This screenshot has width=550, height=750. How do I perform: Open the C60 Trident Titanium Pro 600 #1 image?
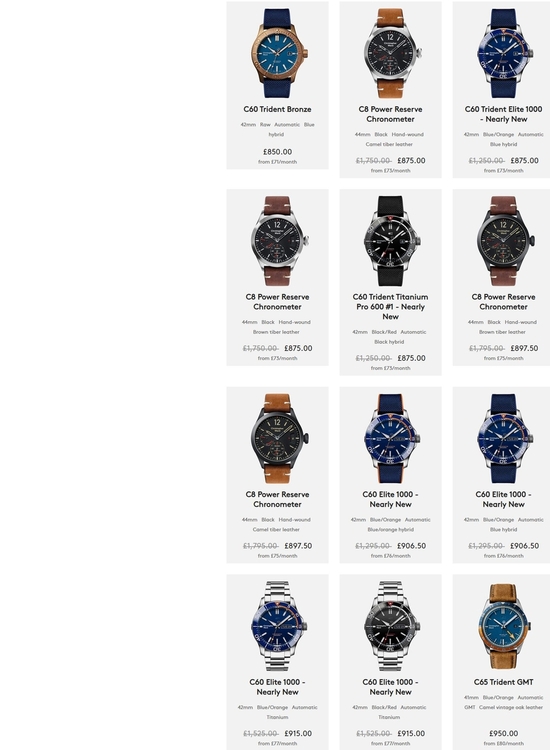tap(391, 241)
